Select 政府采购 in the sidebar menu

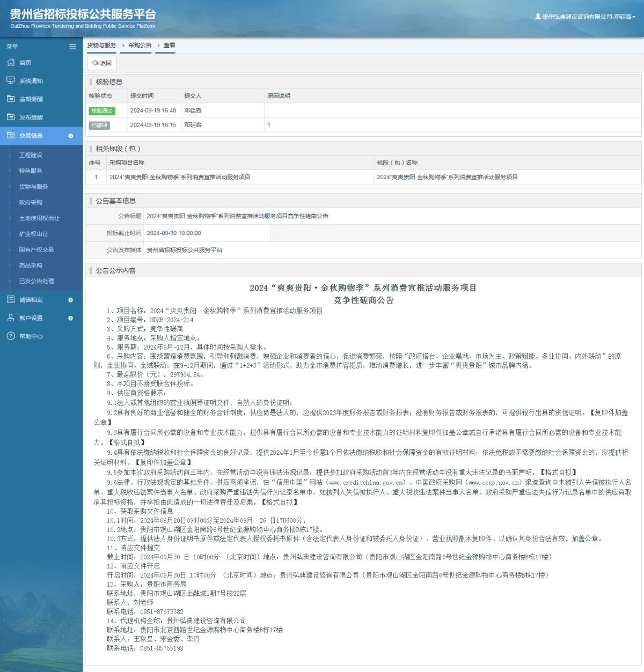pyautogui.click(x=31, y=202)
